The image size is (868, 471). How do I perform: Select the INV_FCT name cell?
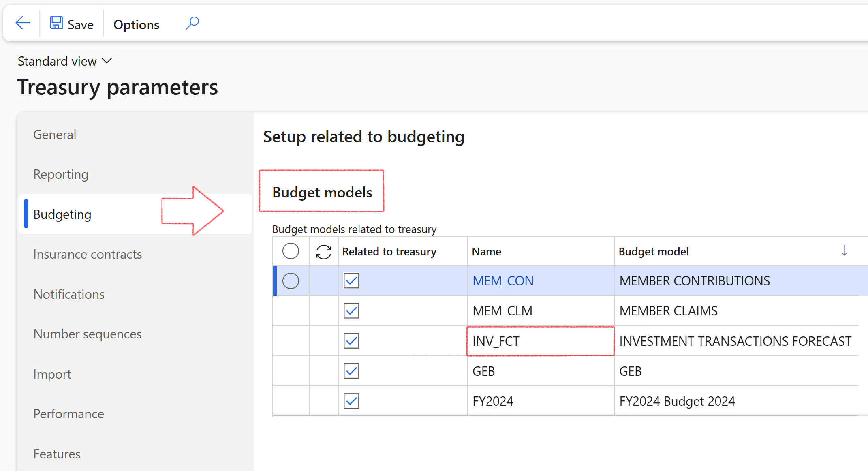tap(541, 341)
